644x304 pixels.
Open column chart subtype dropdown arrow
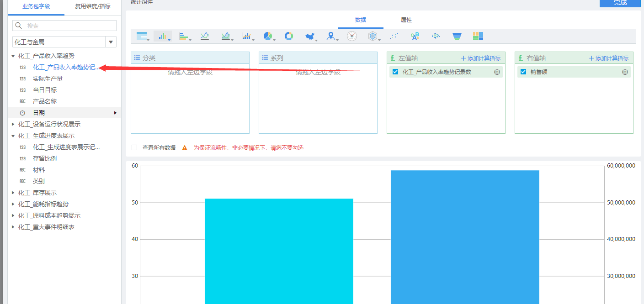[x=170, y=40]
